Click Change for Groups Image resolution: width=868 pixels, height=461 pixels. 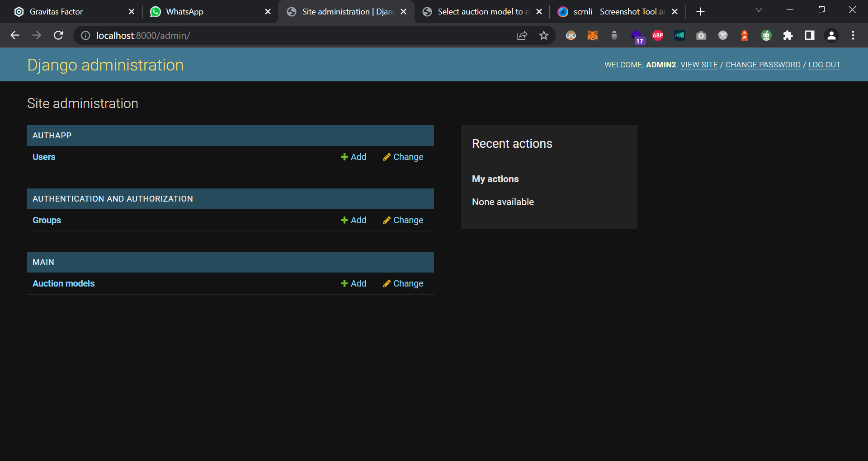point(403,220)
